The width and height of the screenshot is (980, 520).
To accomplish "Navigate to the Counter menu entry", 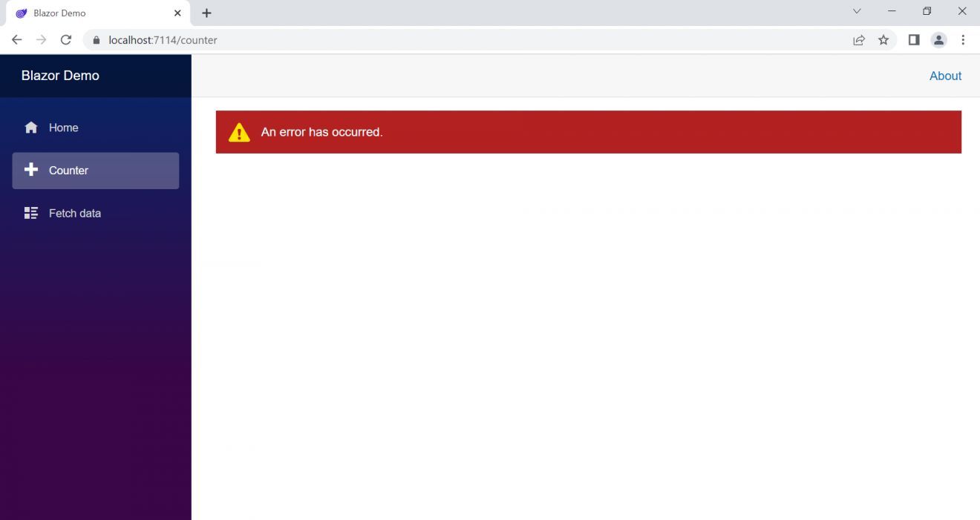I will coord(69,170).
